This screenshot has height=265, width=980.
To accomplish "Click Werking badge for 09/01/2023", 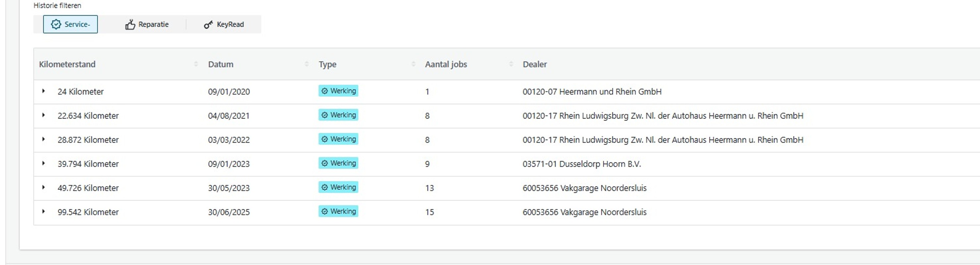I will point(338,163).
